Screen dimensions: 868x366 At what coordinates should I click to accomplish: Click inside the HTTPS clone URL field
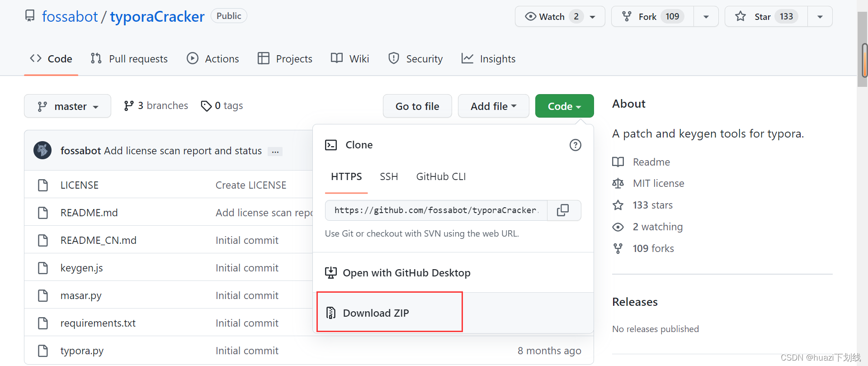(x=436, y=210)
